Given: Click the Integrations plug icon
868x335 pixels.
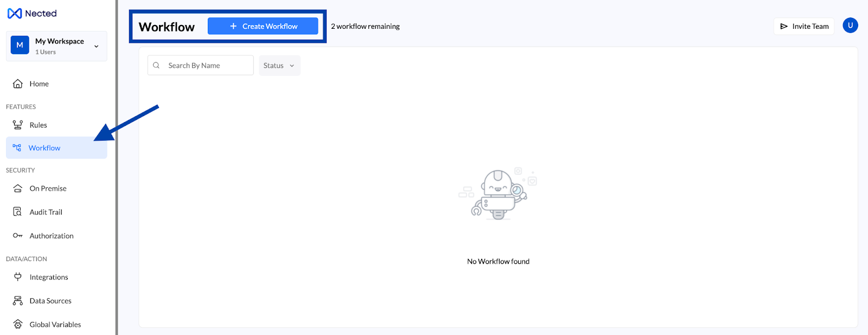Looking at the screenshot, I should 18,277.
